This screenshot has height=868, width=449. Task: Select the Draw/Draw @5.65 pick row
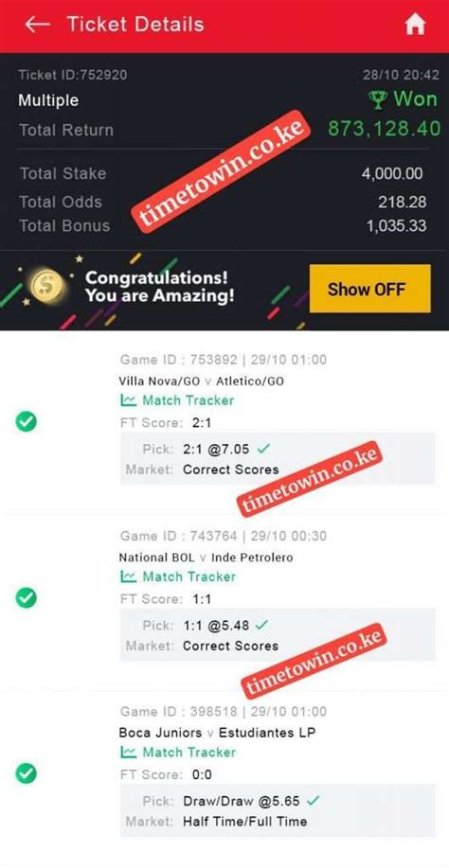pyautogui.click(x=278, y=801)
